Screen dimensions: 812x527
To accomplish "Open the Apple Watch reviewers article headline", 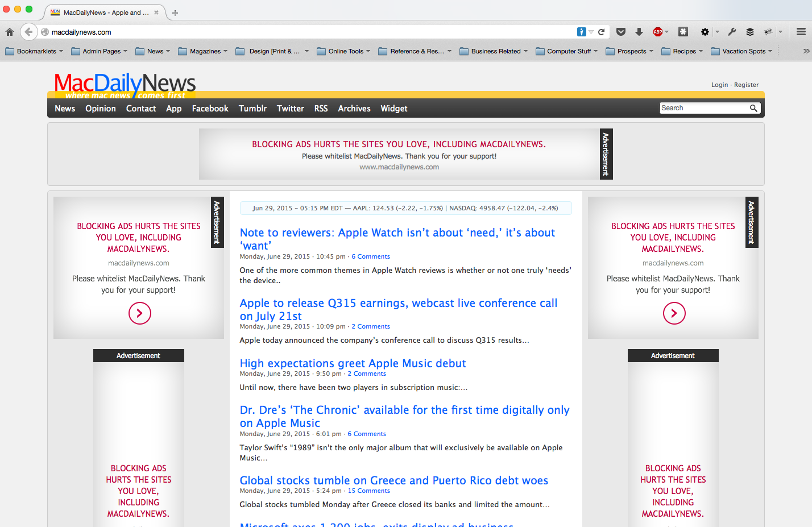I will (x=397, y=239).
